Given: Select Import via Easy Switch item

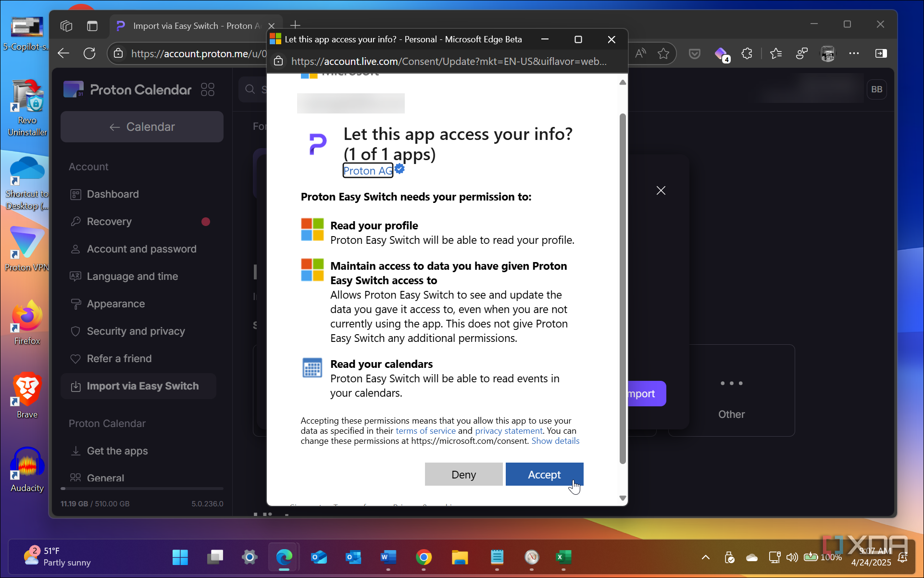Looking at the screenshot, I should coord(138,386).
